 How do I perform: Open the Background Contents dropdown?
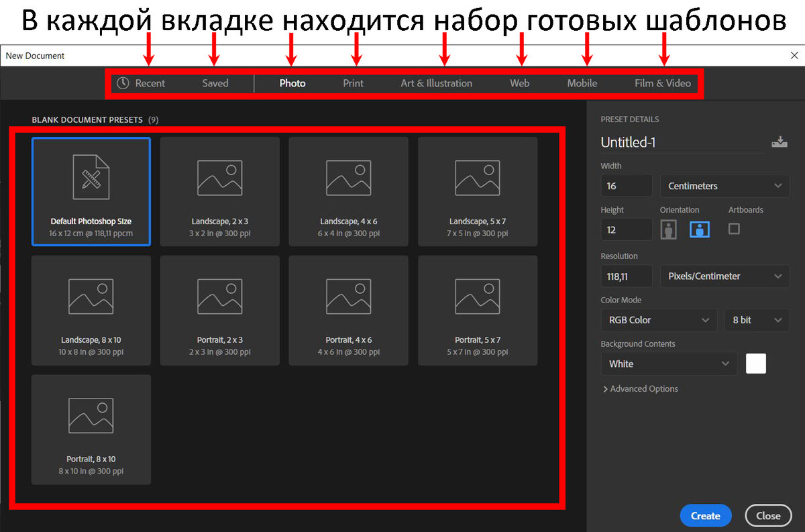(x=668, y=364)
